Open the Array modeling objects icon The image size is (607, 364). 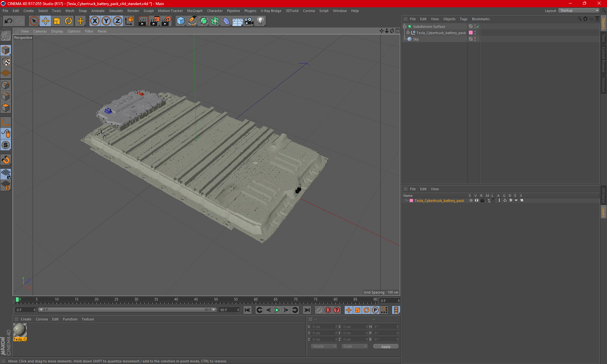215,21
